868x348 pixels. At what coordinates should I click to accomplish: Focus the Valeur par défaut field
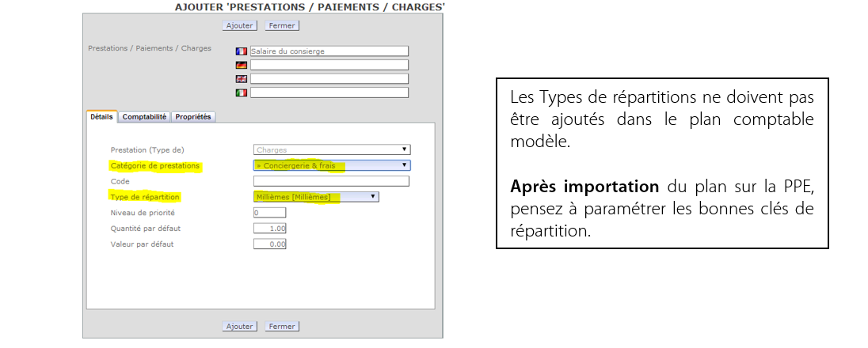tap(269, 244)
